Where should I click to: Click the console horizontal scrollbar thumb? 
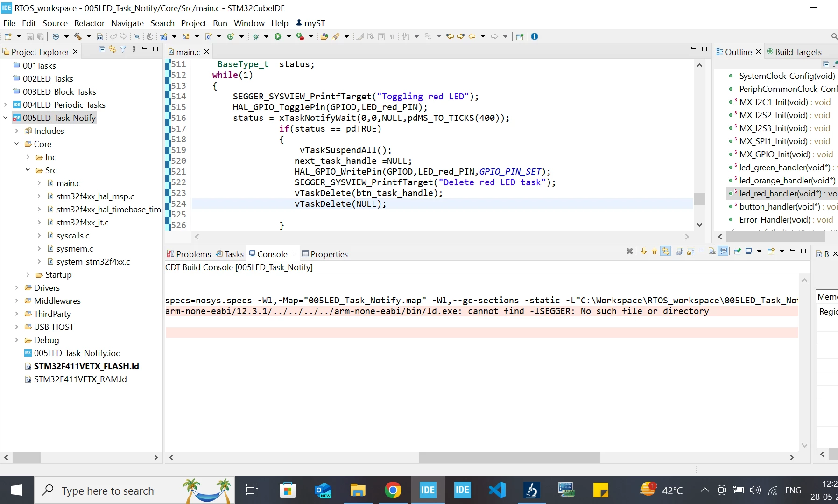click(509, 457)
